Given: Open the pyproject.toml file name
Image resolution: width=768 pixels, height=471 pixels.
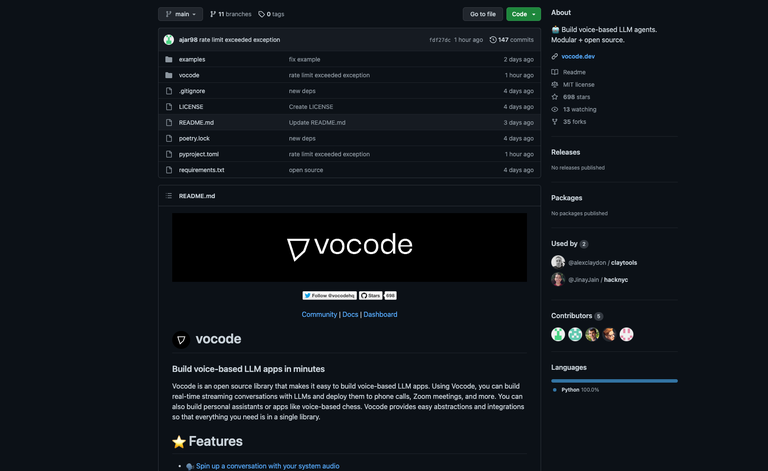Looking at the screenshot, I should pyautogui.click(x=199, y=154).
